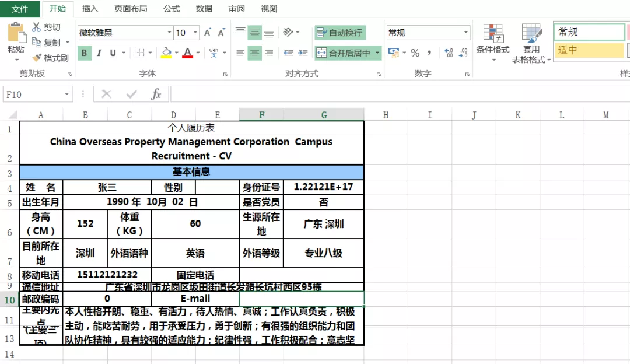Select the Format Painter brush
Screen dimensions: 630x364
(x=37, y=58)
